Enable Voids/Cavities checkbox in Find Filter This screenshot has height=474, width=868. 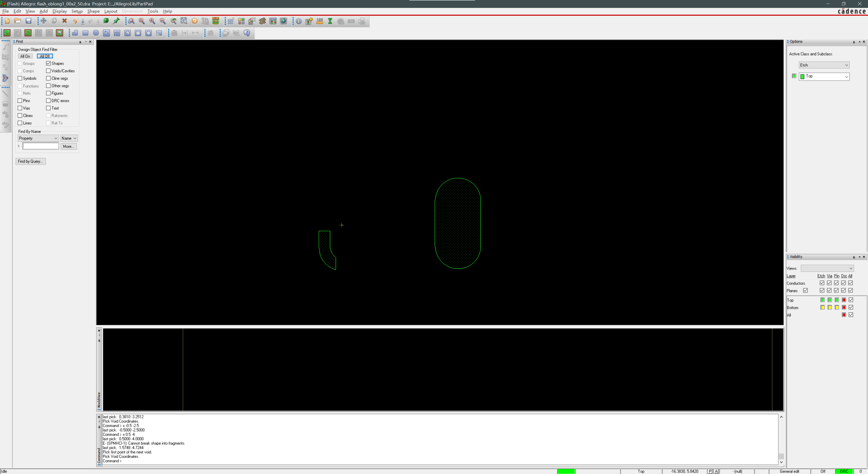[48, 71]
